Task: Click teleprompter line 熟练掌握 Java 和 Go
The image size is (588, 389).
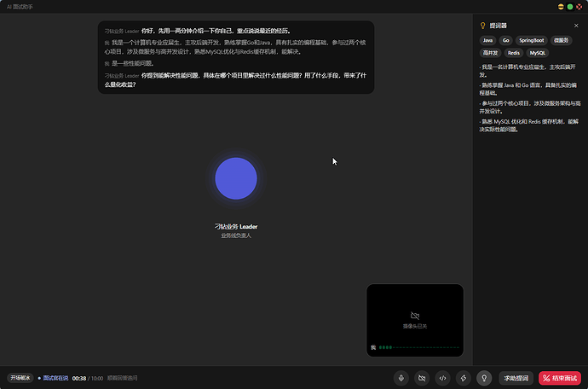Action: pos(529,89)
